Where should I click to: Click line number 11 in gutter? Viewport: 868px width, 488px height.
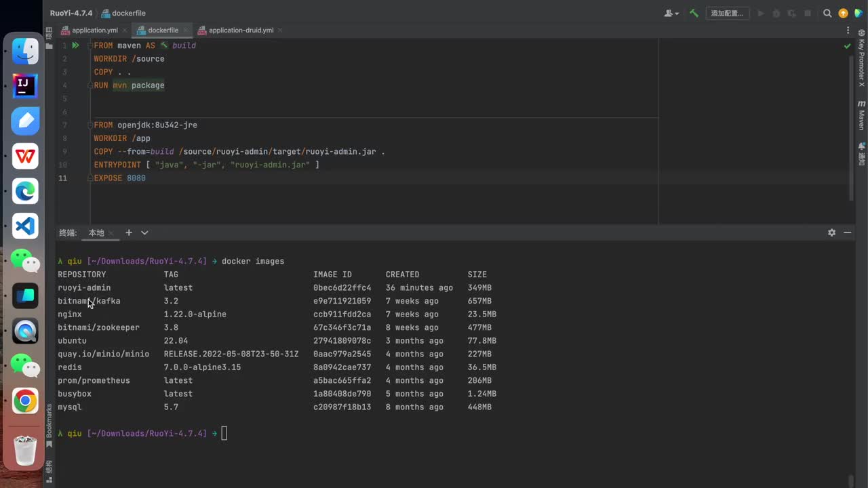pyautogui.click(x=63, y=178)
